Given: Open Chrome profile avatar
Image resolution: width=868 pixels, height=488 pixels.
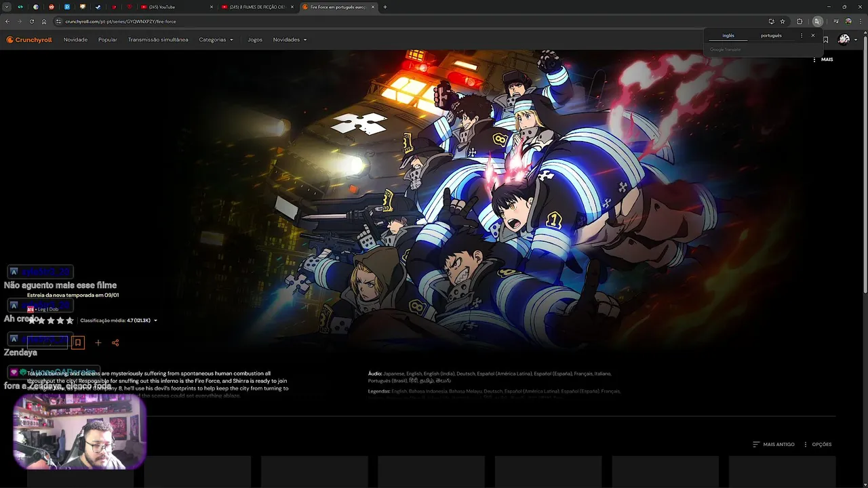Looking at the screenshot, I should (x=848, y=21).
